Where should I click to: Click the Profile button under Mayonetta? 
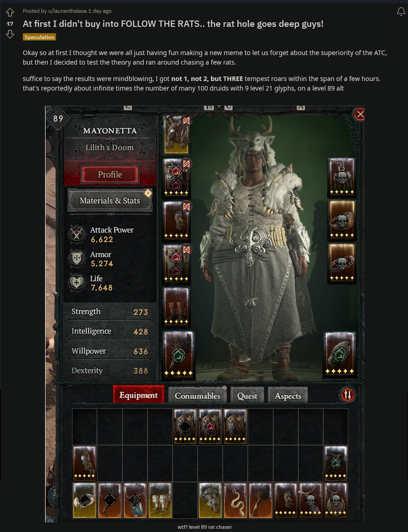point(110,174)
